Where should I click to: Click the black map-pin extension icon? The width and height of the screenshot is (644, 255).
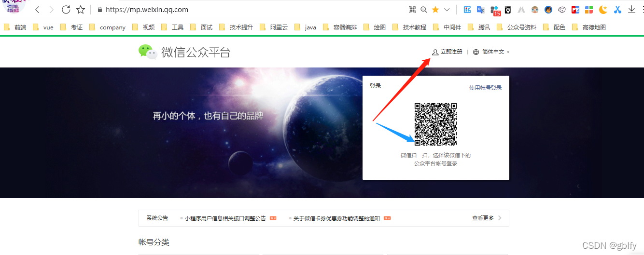click(508, 10)
